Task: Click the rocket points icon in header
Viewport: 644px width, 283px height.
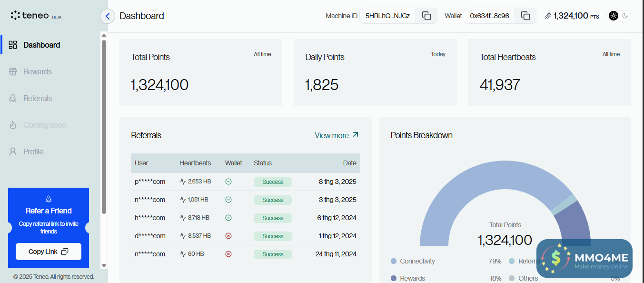Action: click(x=548, y=16)
